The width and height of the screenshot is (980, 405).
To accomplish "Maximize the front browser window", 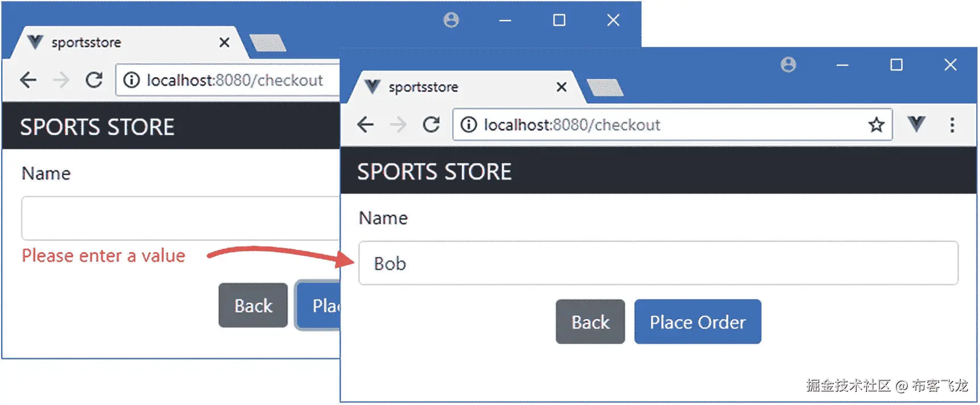I will (x=896, y=65).
